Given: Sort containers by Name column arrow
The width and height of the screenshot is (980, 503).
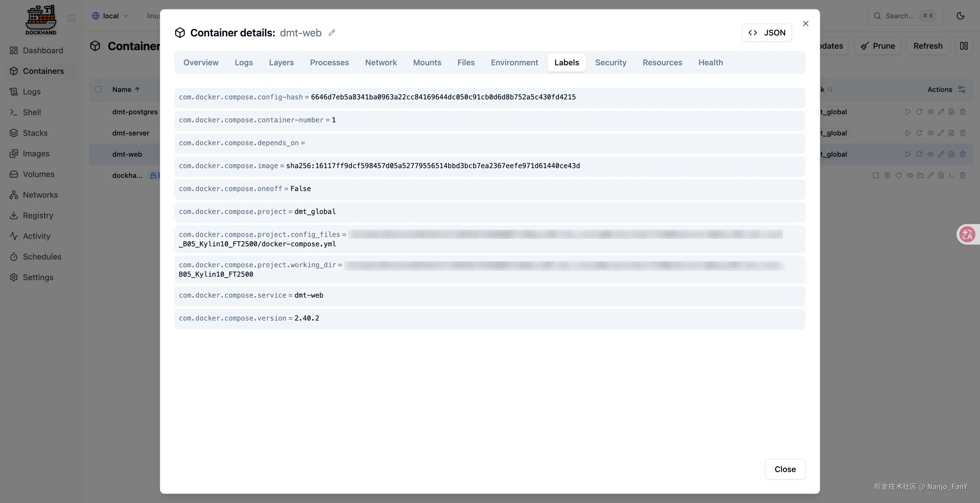Looking at the screenshot, I should (137, 89).
